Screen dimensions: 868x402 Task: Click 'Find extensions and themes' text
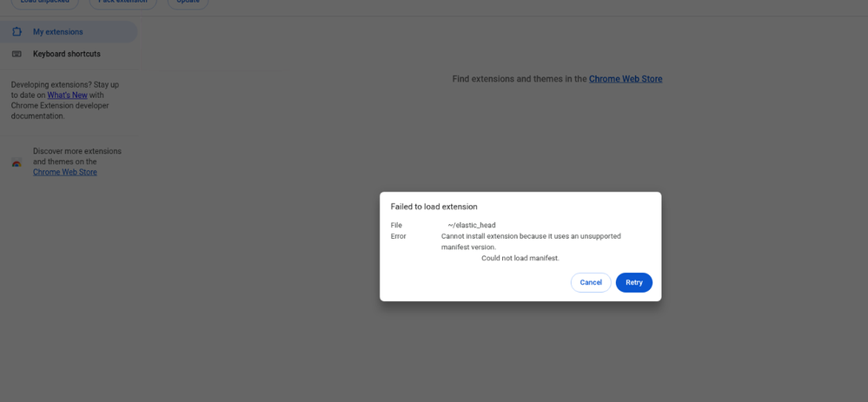[519, 79]
